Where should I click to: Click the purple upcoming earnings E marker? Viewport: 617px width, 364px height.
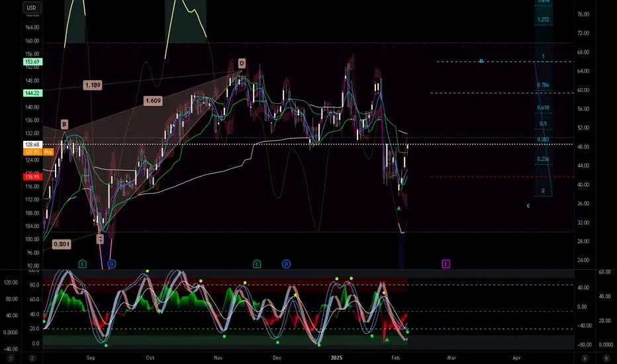point(446,263)
